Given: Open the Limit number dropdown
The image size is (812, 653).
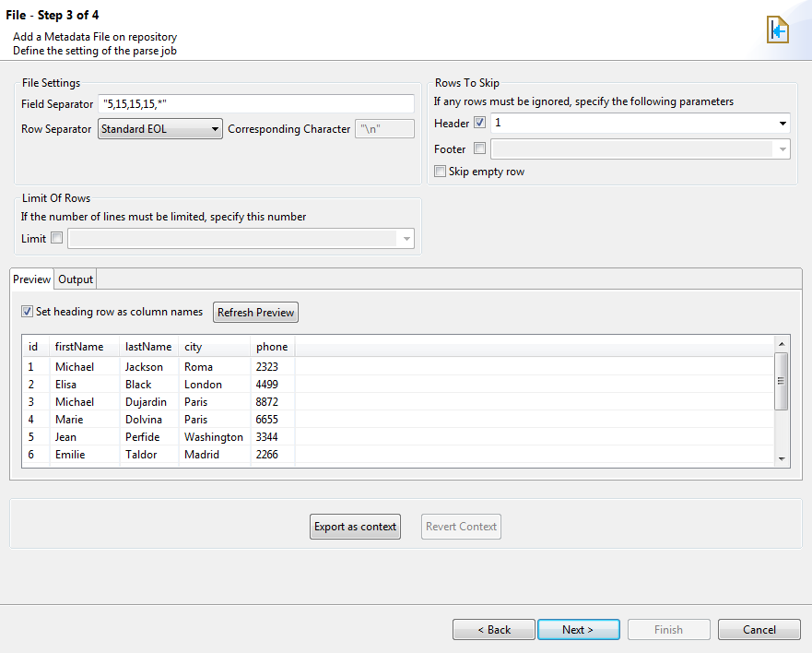Looking at the screenshot, I should click(406, 238).
